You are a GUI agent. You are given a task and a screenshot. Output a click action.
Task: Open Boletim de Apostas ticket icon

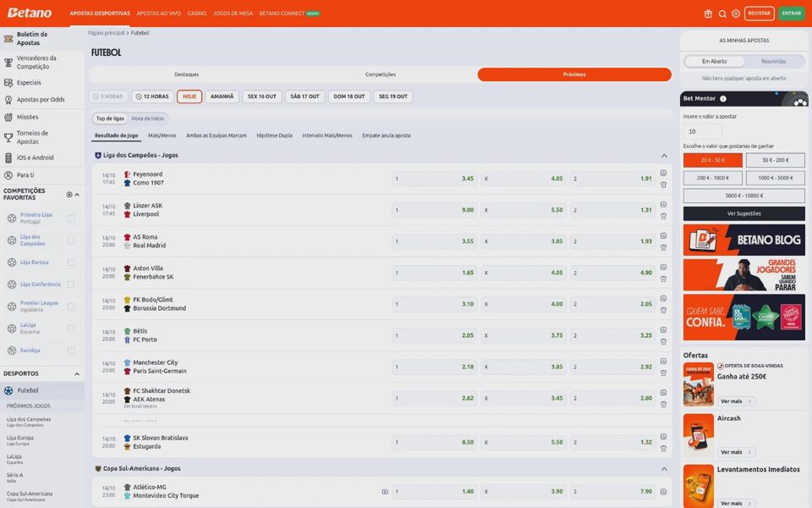[x=8, y=39]
